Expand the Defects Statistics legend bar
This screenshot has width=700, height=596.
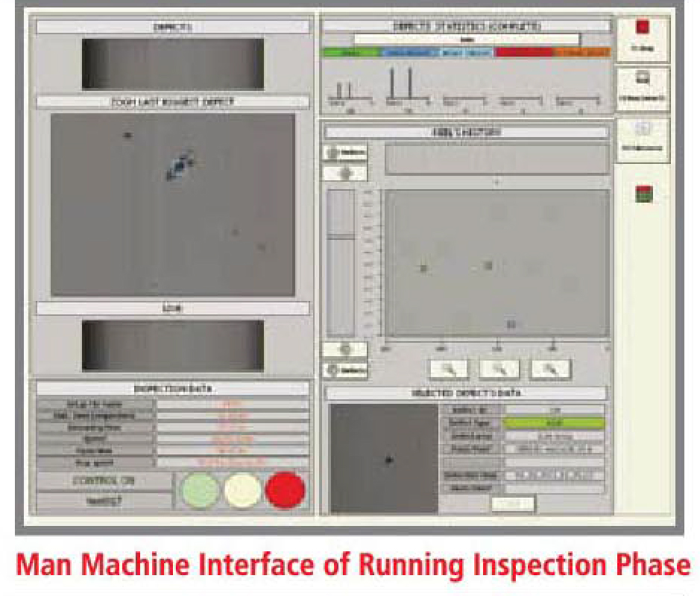pos(468,52)
